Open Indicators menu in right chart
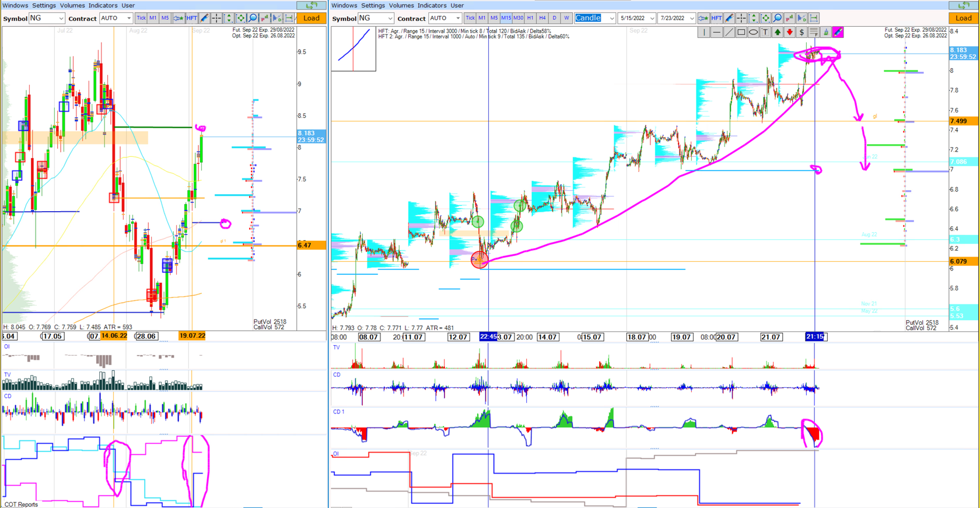The height and width of the screenshot is (508, 980). tap(432, 5)
